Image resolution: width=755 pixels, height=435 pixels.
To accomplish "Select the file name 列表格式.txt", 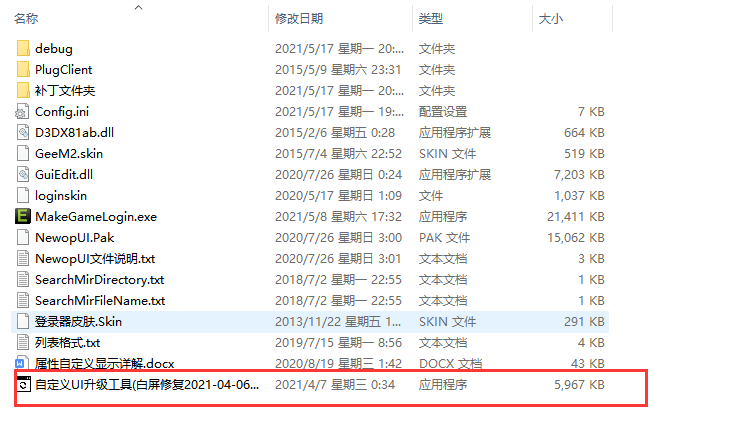I will point(67,343).
